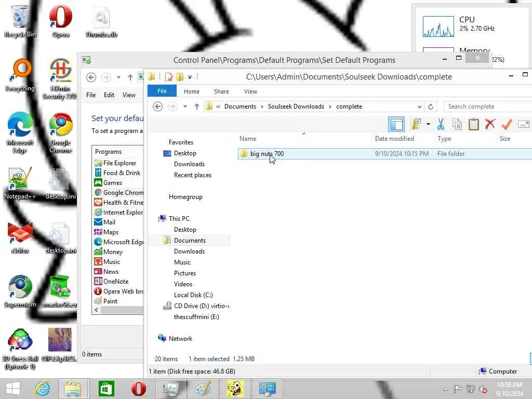Open Edit menu in Control Panel window
The height and width of the screenshot is (399, 532).
click(x=109, y=95)
